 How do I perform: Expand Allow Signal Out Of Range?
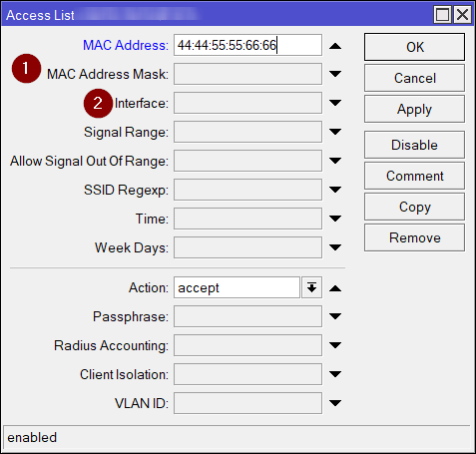pyautogui.click(x=335, y=161)
